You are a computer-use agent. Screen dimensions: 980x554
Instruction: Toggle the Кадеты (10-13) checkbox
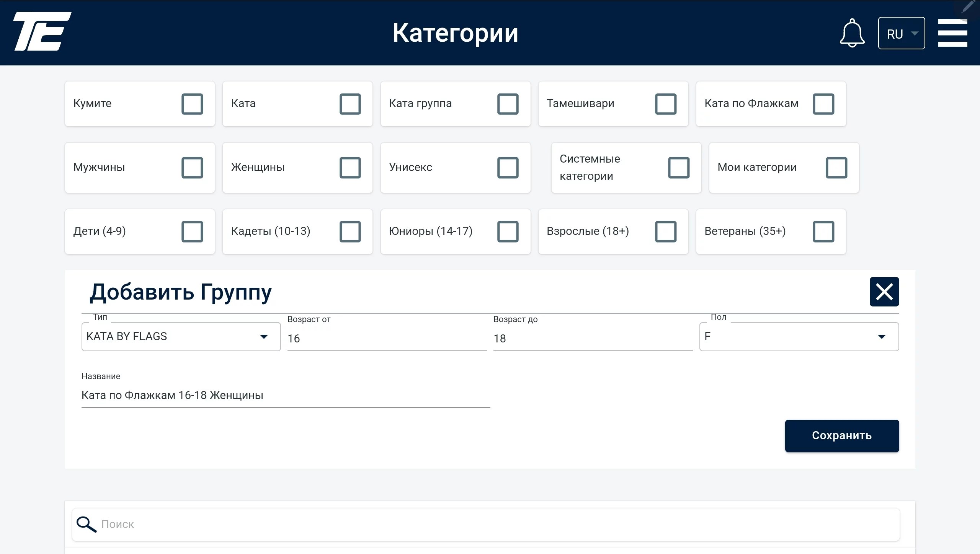(x=350, y=231)
